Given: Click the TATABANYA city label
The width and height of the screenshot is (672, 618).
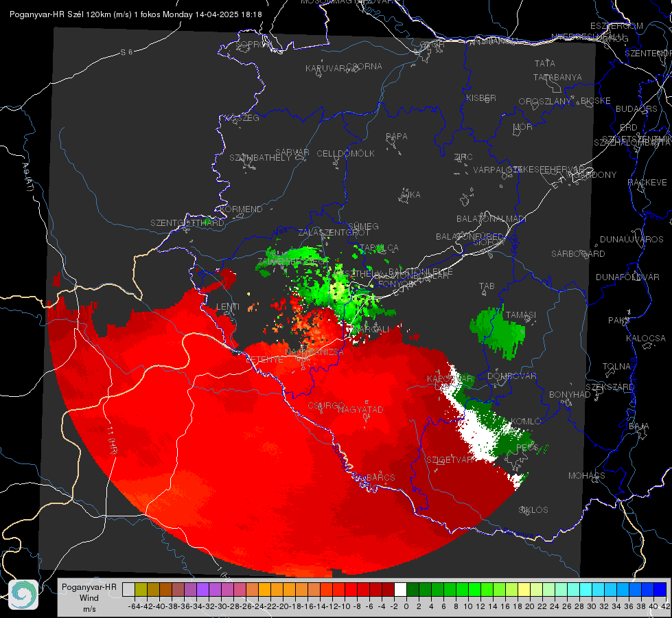Looking at the screenshot, I should (557, 77).
